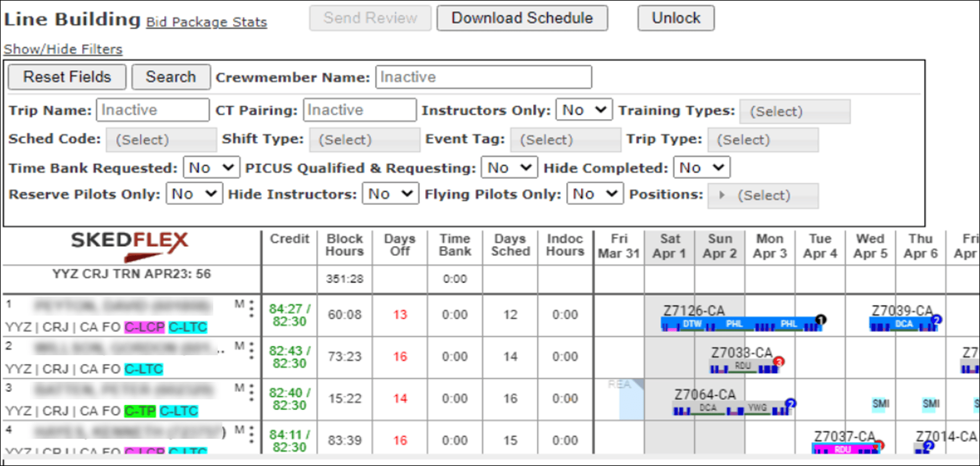This screenshot has width=980, height=466.
Task: Open Bid Package Stats link
Action: (207, 22)
